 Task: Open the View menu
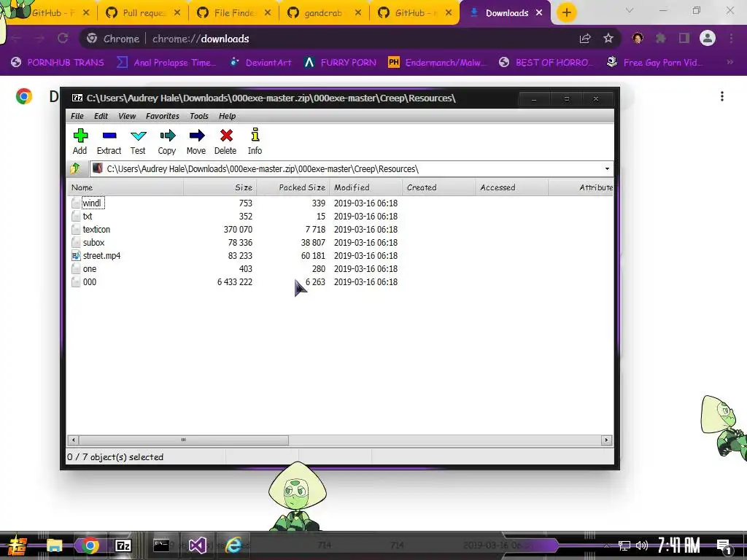pos(127,116)
